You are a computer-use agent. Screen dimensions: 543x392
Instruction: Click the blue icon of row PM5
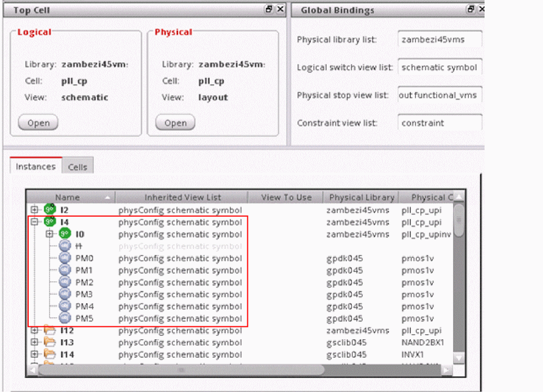65,318
